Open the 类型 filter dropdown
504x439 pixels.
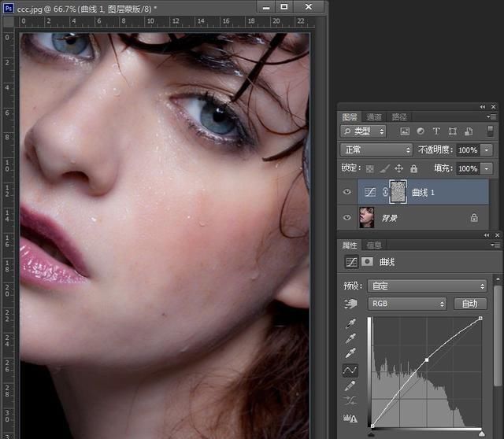[x=363, y=131]
